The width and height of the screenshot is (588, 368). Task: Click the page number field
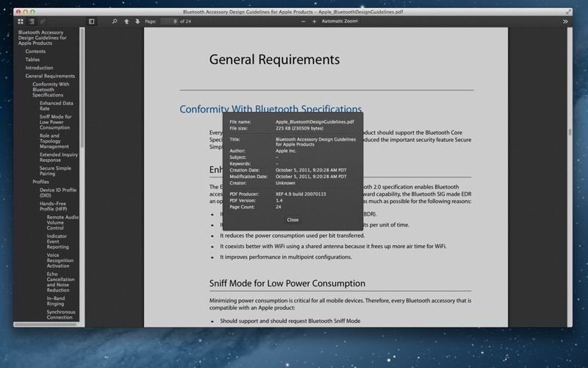[169, 21]
